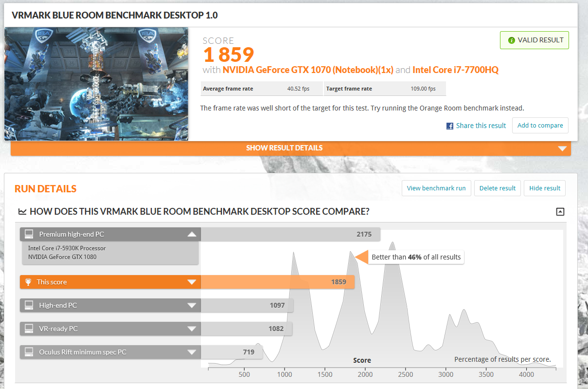Viewport: 588px width, 389px height.
Task: Click the monitor icon on Premium high-end PC
Action: [30, 234]
